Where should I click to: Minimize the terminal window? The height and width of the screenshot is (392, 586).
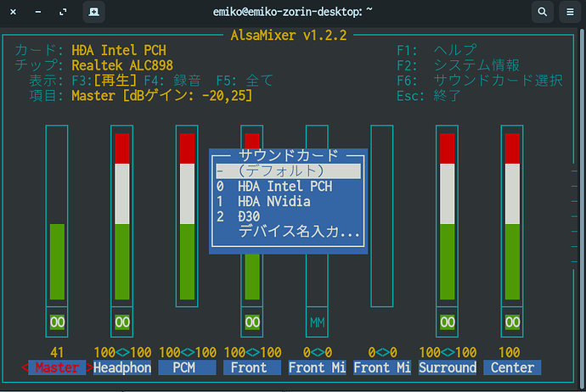tap(38, 12)
